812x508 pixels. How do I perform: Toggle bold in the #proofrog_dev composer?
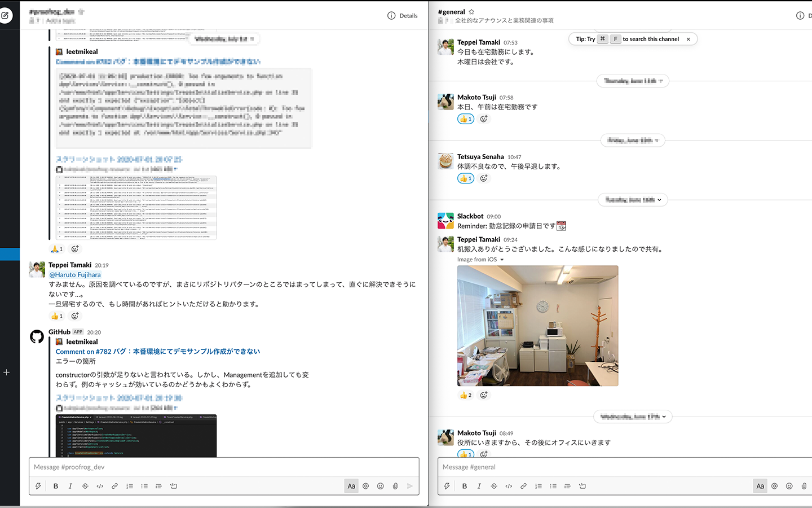coord(56,486)
